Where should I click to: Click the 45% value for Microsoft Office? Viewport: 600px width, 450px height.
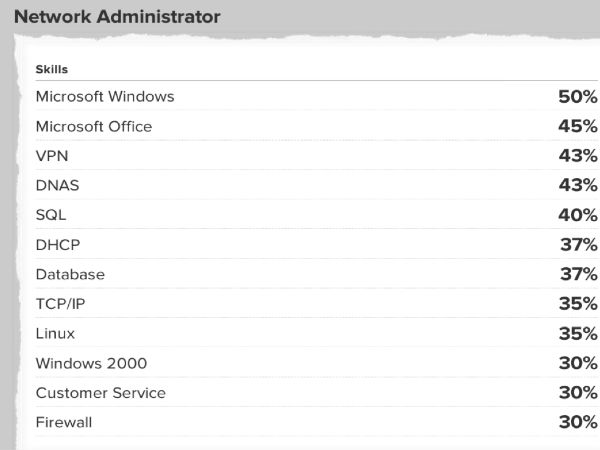(x=577, y=127)
